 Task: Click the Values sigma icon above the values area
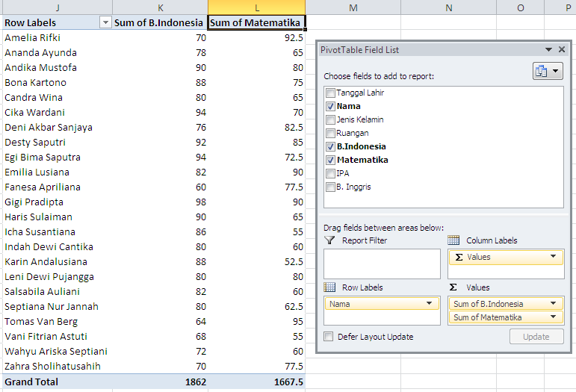coord(453,287)
